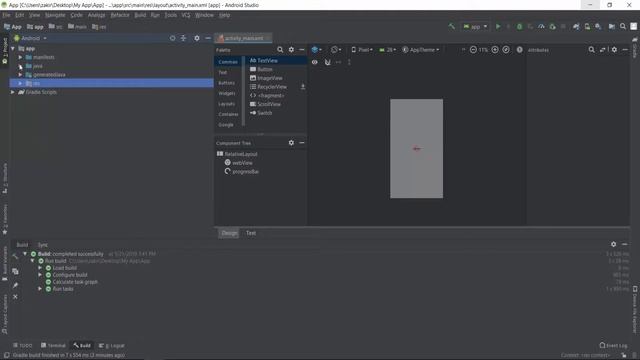Switch to the Text editor tab
This screenshot has width=640, height=360.
click(251, 233)
